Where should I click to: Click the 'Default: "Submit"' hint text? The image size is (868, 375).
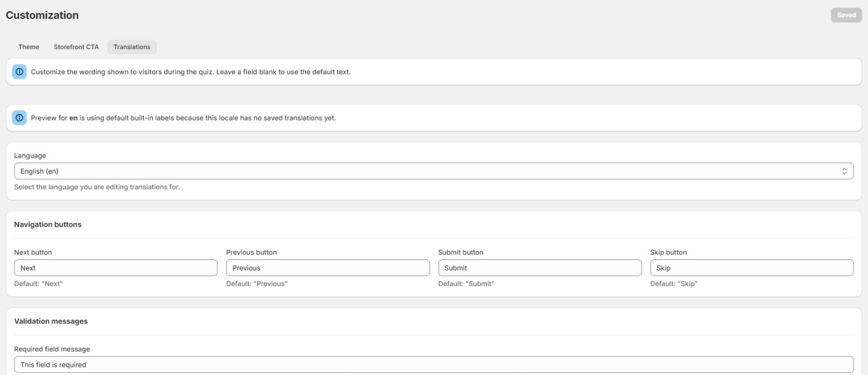(x=466, y=284)
